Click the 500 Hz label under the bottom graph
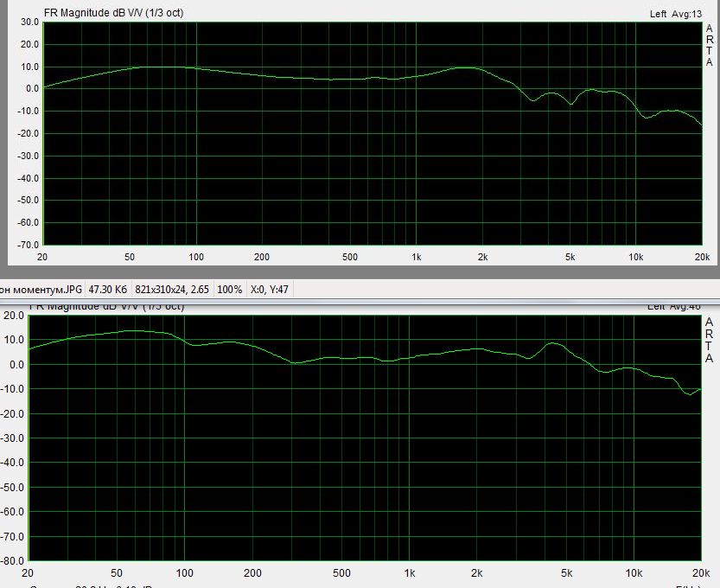720x588 pixels. [341, 572]
